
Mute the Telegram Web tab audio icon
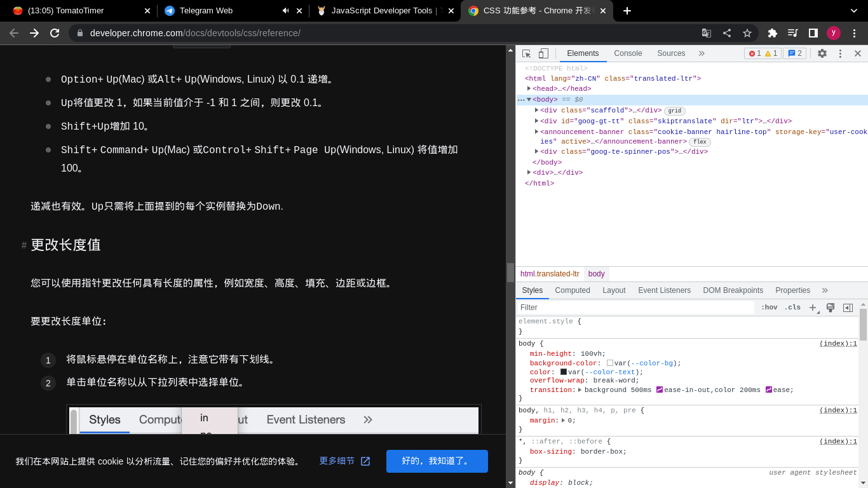pyautogui.click(x=285, y=11)
